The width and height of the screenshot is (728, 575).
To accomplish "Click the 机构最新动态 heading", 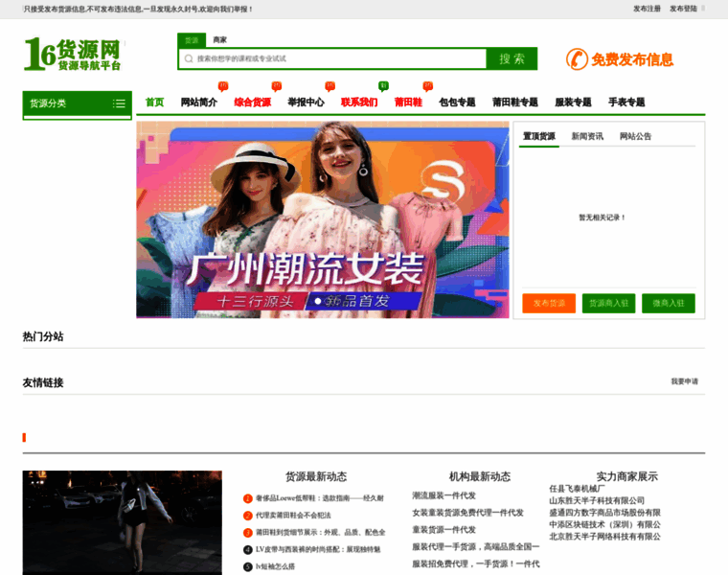I will point(480,476).
